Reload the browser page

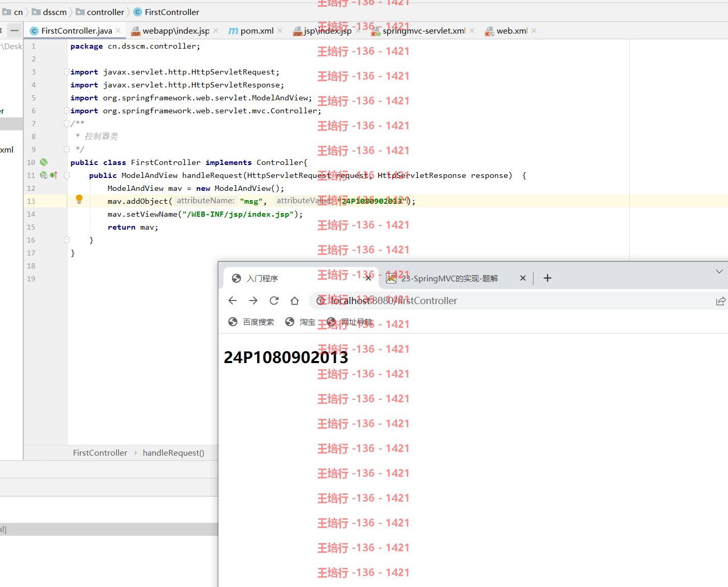(274, 300)
